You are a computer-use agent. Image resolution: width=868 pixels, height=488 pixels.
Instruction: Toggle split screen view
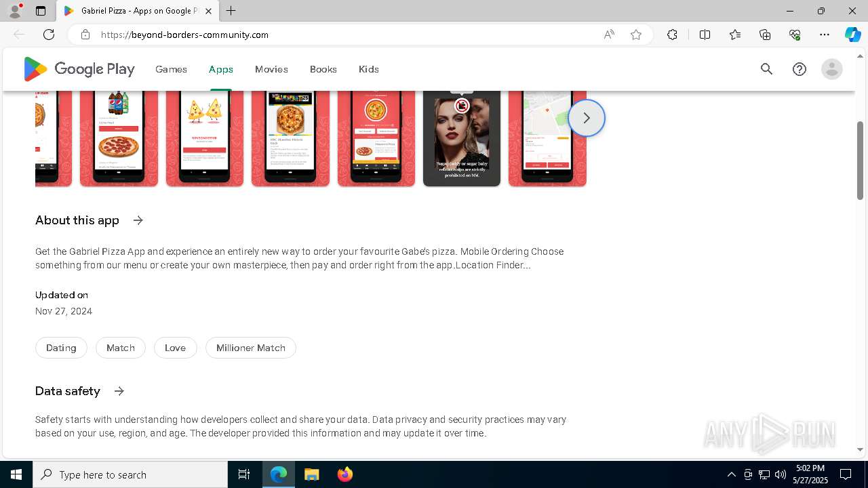[705, 35]
